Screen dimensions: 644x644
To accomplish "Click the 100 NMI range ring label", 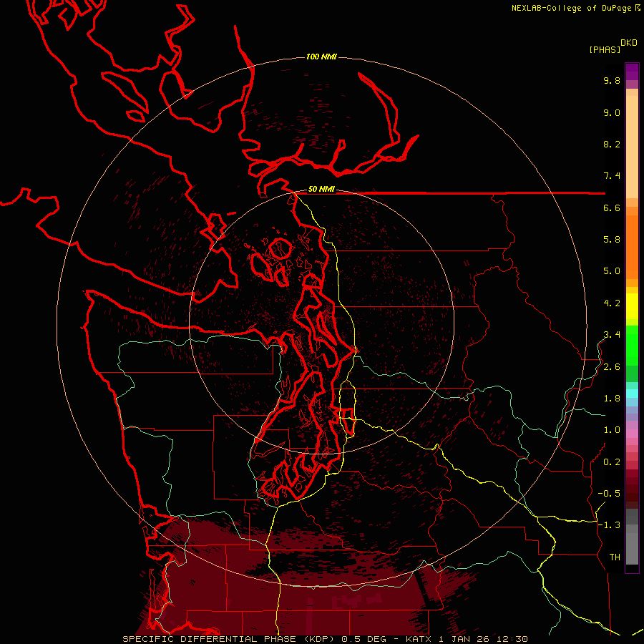I will (x=321, y=57).
